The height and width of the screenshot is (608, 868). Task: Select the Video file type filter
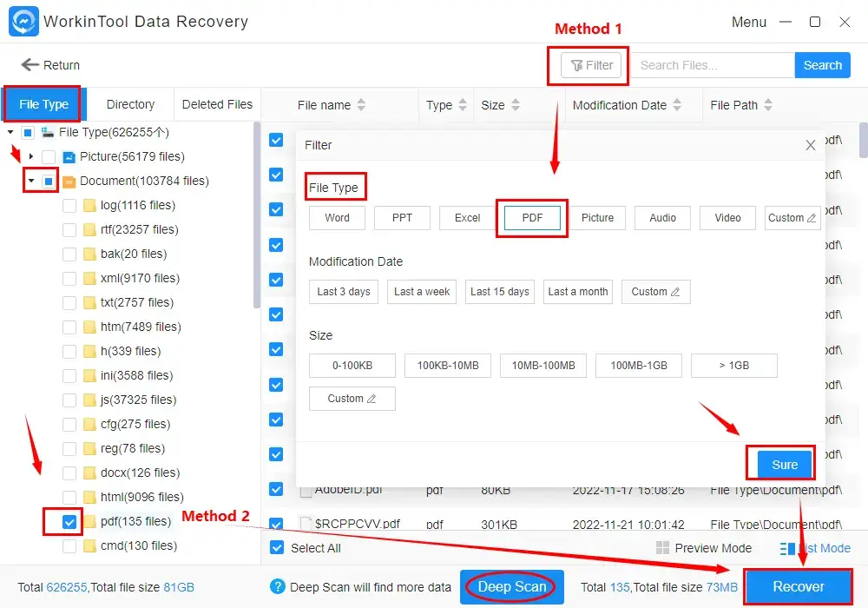[727, 218]
